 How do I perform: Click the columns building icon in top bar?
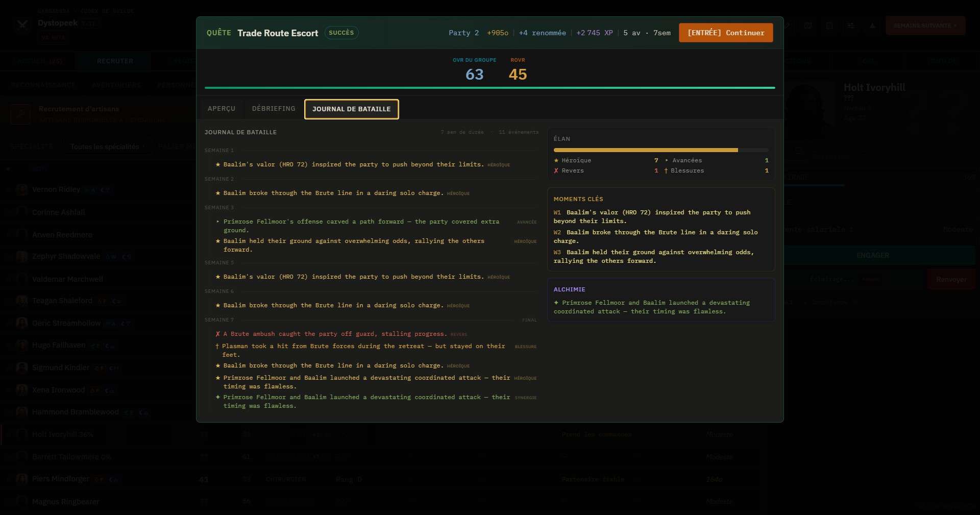pyautogui.click(x=829, y=26)
